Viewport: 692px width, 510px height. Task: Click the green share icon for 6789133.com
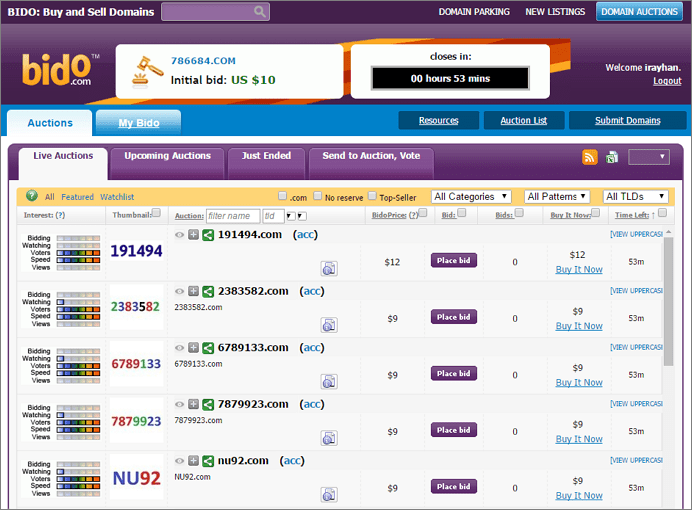pyautogui.click(x=208, y=348)
